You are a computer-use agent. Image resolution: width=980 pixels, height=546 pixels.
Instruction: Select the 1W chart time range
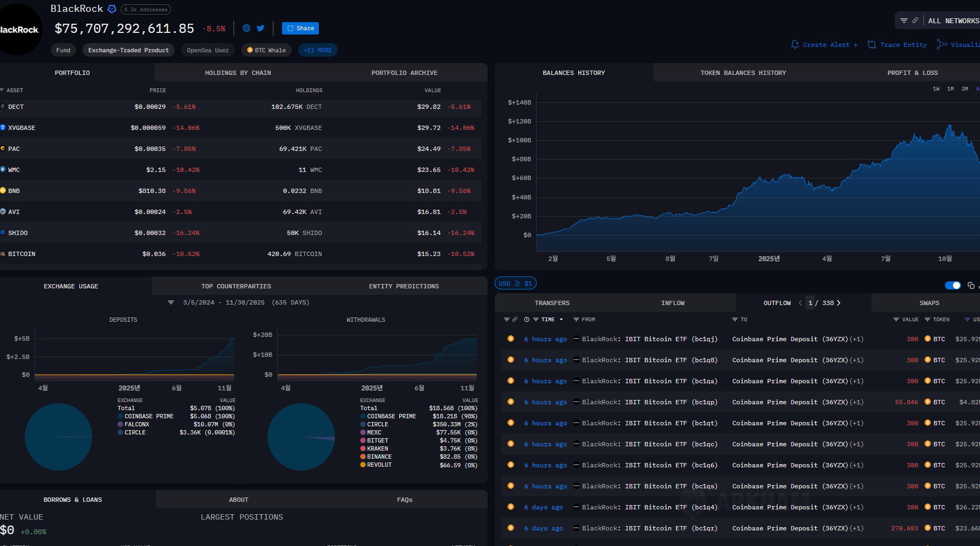(x=936, y=89)
